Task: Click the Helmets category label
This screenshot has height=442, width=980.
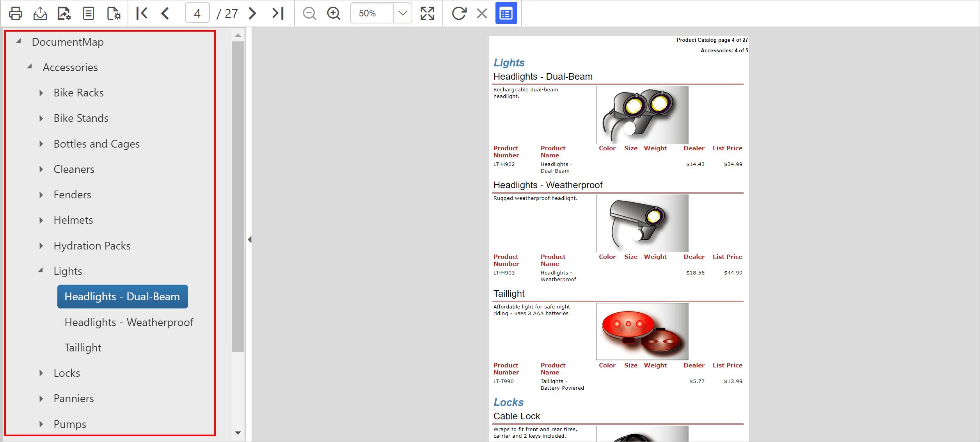Action: (x=73, y=220)
